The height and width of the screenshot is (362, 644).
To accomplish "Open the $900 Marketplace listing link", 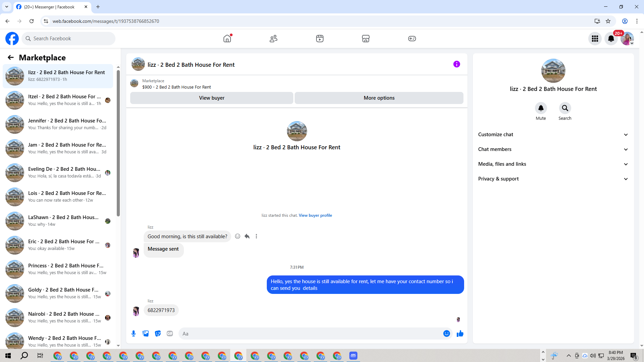I will (x=177, y=87).
